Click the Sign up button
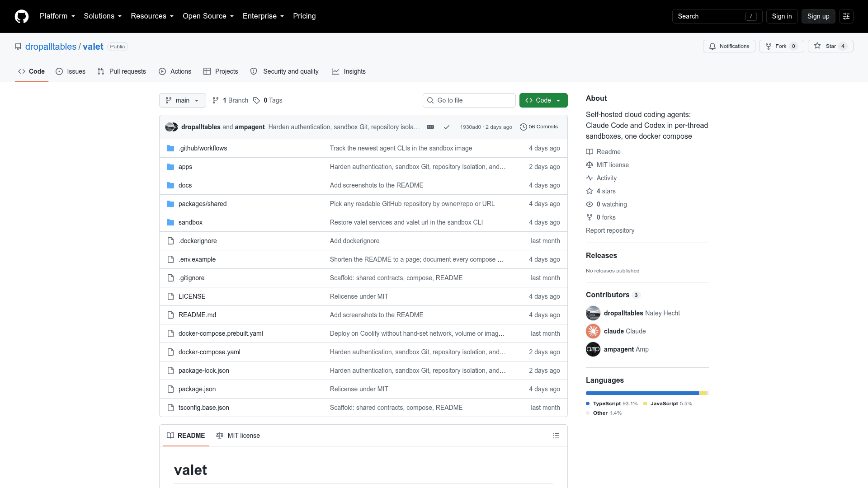The width and height of the screenshot is (868, 488). [x=818, y=16]
